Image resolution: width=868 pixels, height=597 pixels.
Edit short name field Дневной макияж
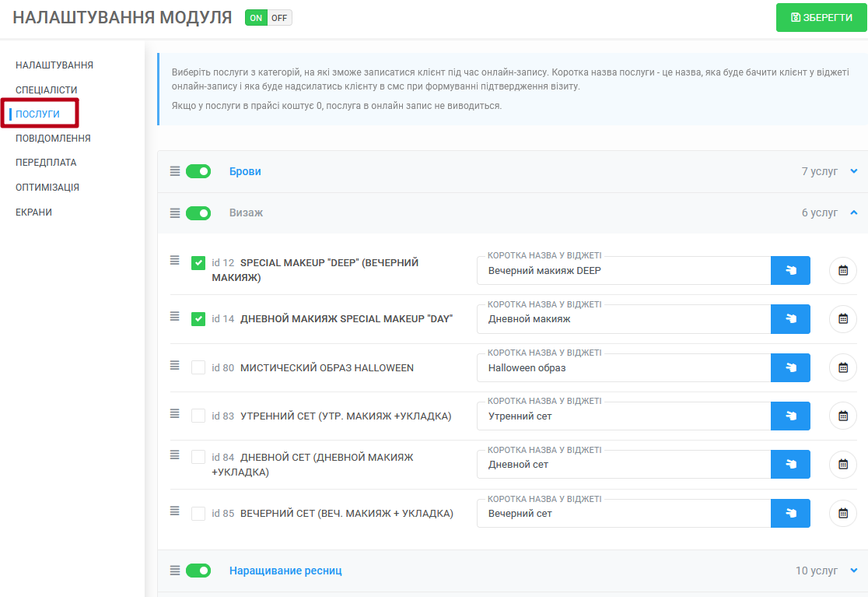624,319
